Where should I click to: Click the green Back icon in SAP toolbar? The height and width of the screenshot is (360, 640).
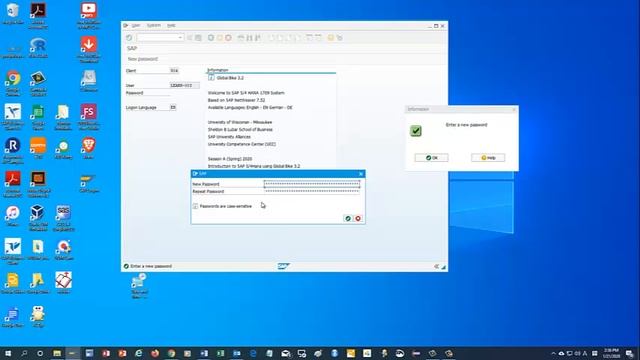[x=211, y=38]
